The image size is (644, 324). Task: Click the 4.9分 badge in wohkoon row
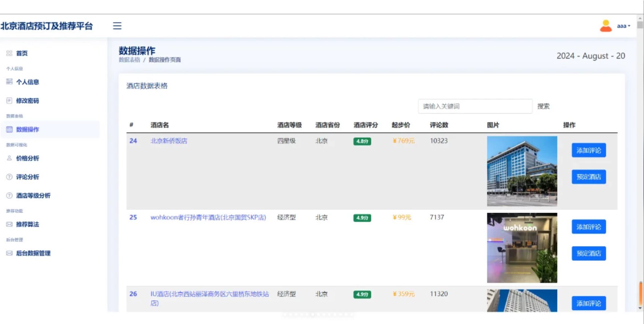(x=362, y=218)
